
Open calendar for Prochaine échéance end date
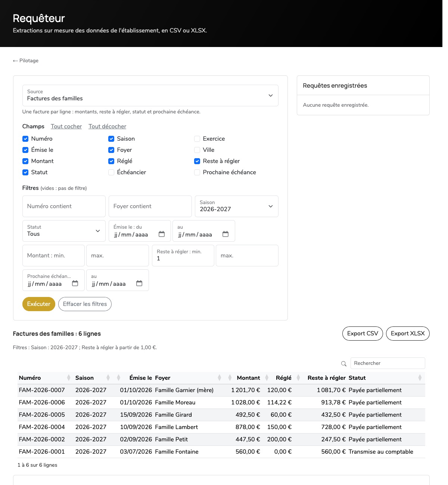pos(139,283)
